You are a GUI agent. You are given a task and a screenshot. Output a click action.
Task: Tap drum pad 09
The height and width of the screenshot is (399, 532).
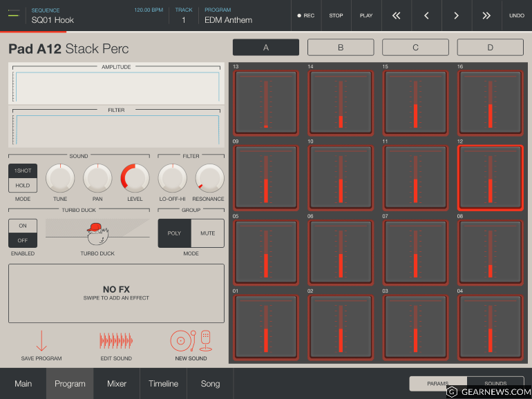[x=266, y=177]
